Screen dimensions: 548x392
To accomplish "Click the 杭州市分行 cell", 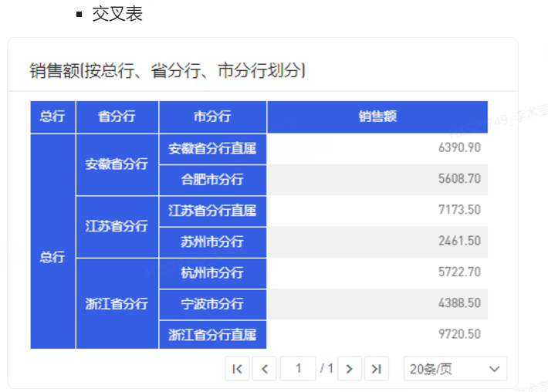I will pos(212,272).
